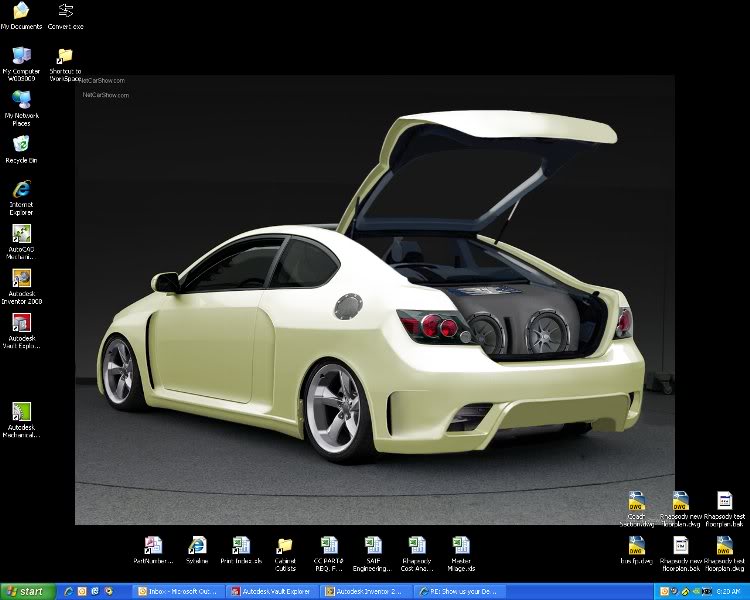
Task: Open the bus fp.dwg file icon
Action: point(637,550)
